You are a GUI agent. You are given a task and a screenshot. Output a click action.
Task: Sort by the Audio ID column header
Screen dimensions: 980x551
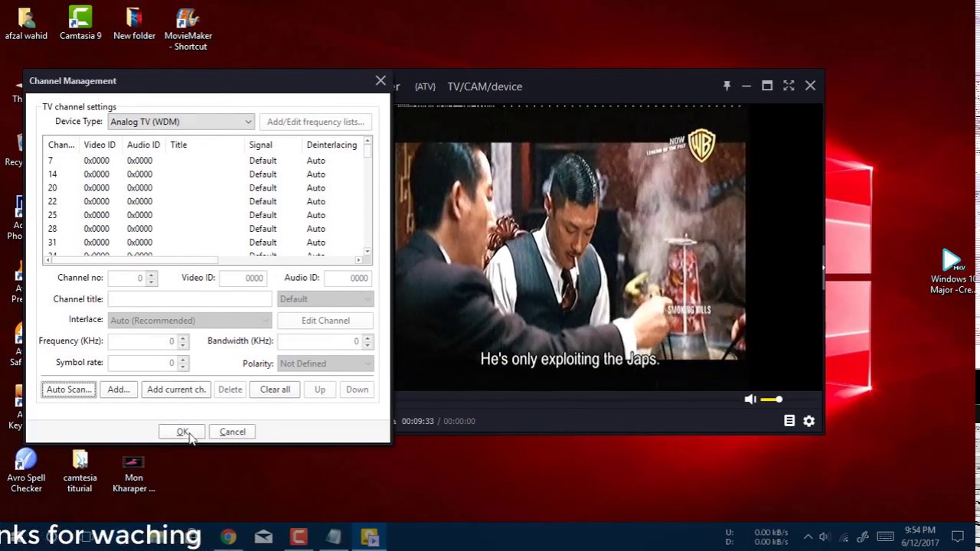click(144, 145)
